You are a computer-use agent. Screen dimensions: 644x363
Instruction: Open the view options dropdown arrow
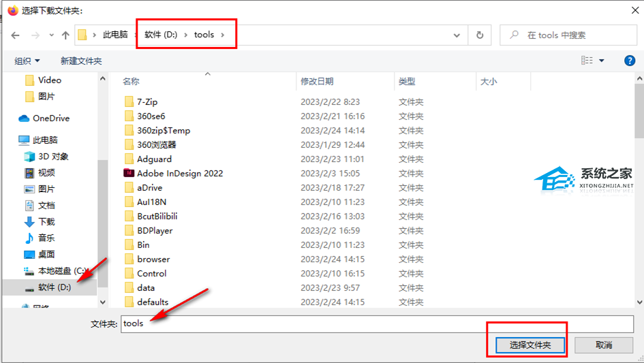tap(601, 61)
